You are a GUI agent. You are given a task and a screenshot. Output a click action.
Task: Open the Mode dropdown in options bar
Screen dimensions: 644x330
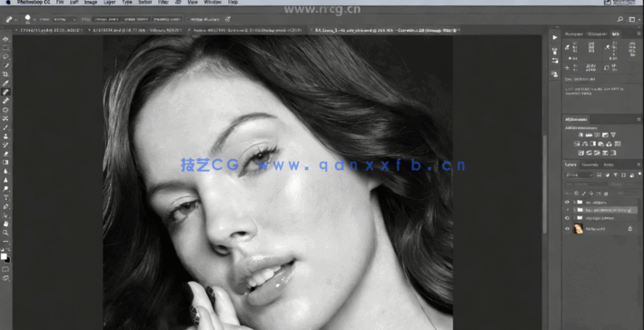coord(64,19)
